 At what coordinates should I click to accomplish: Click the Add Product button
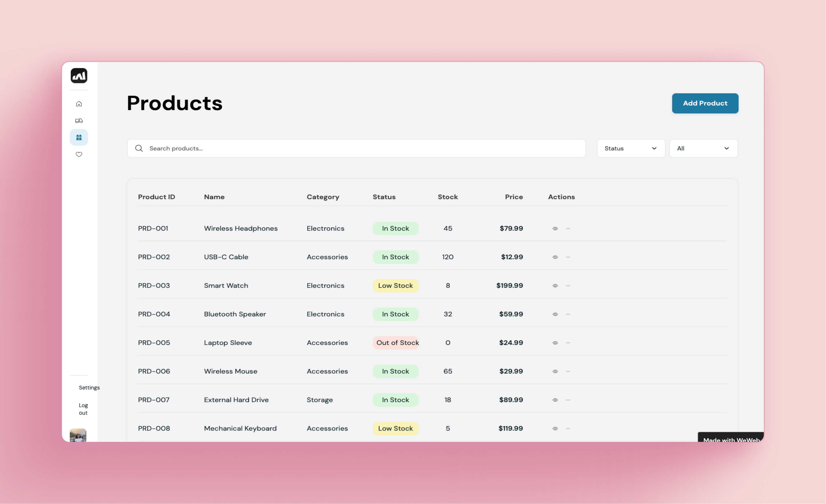coord(705,103)
